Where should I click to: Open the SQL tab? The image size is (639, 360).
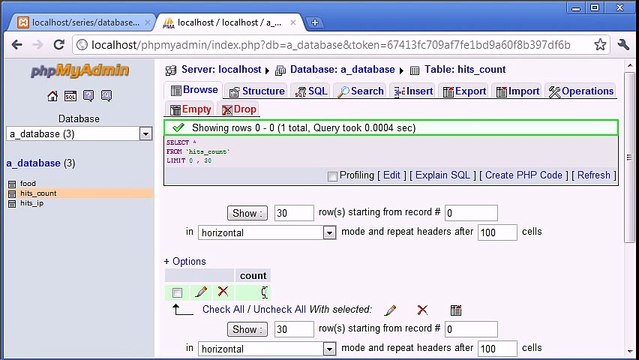pyautogui.click(x=311, y=91)
